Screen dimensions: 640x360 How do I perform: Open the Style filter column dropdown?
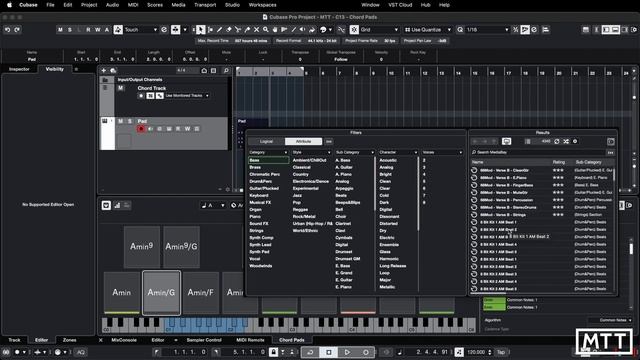311,152
